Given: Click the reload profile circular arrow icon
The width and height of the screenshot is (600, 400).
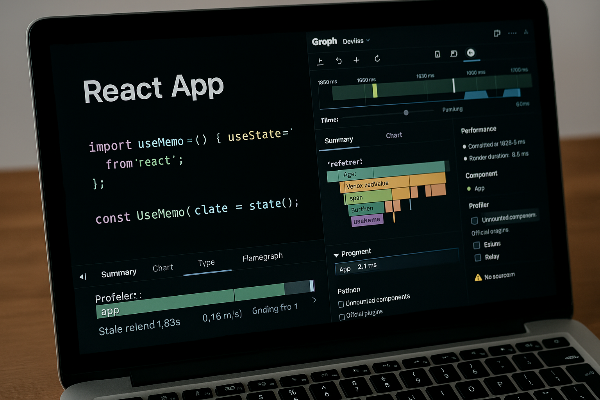Looking at the screenshot, I should click(377, 59).
